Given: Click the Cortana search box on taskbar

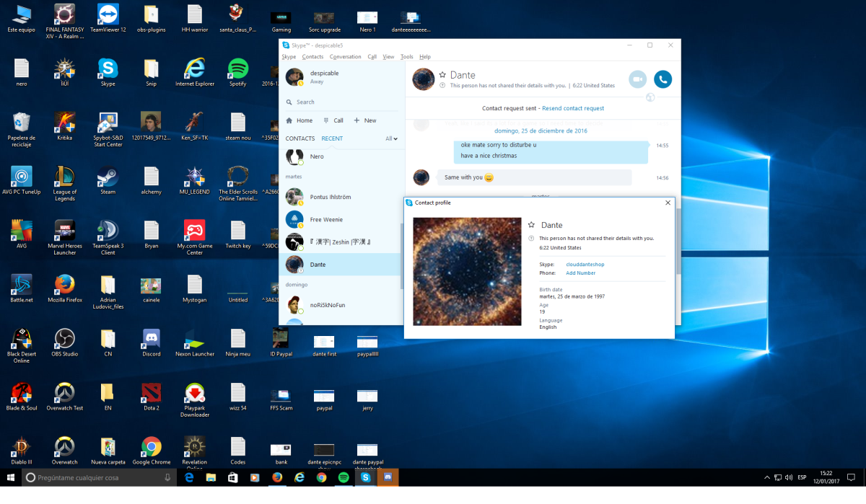Looking at the screenshot, I should (x=99, y=477).
